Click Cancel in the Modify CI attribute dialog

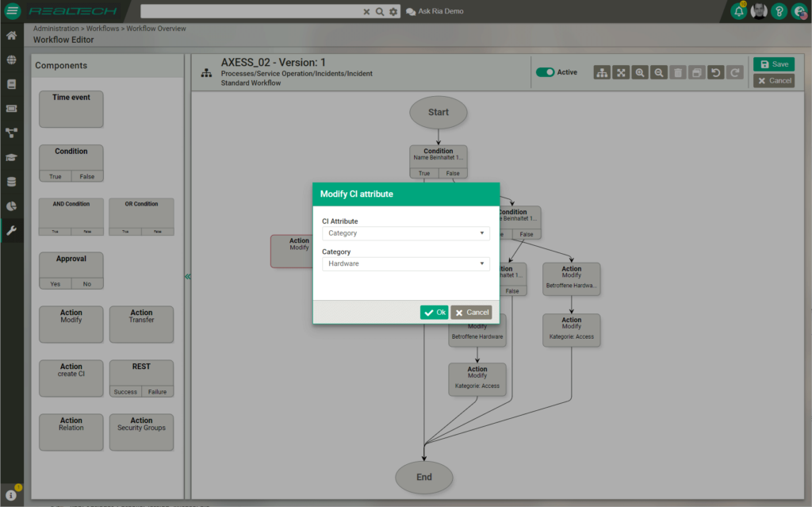(x=471, y=313)
